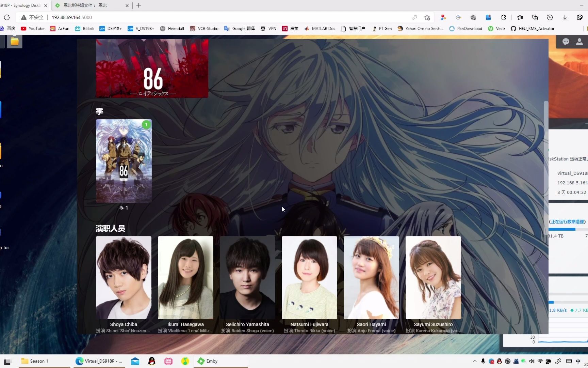Open the PanDownload bookmark
Image resolution: width=588 pixels, height=368 pixels.
point(466,29)
